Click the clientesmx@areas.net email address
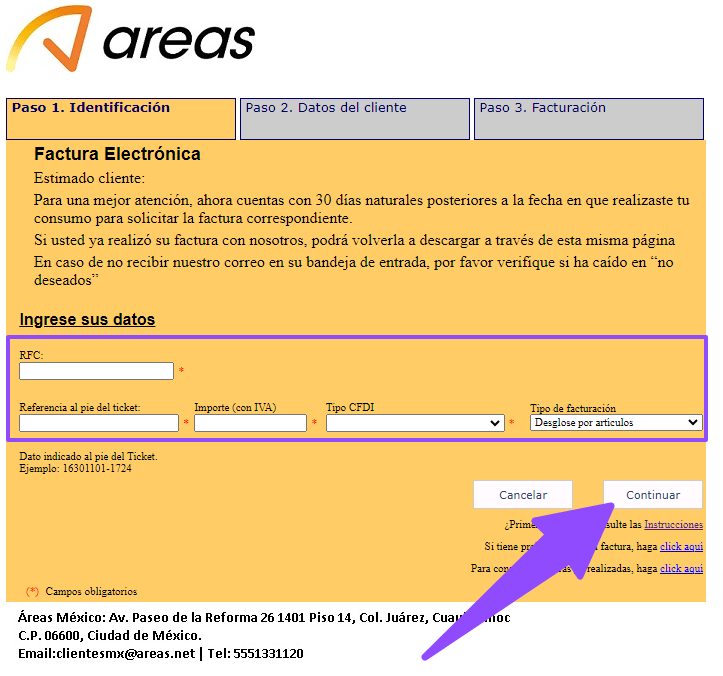The image size is (723, 676). [x=107, y=653]
